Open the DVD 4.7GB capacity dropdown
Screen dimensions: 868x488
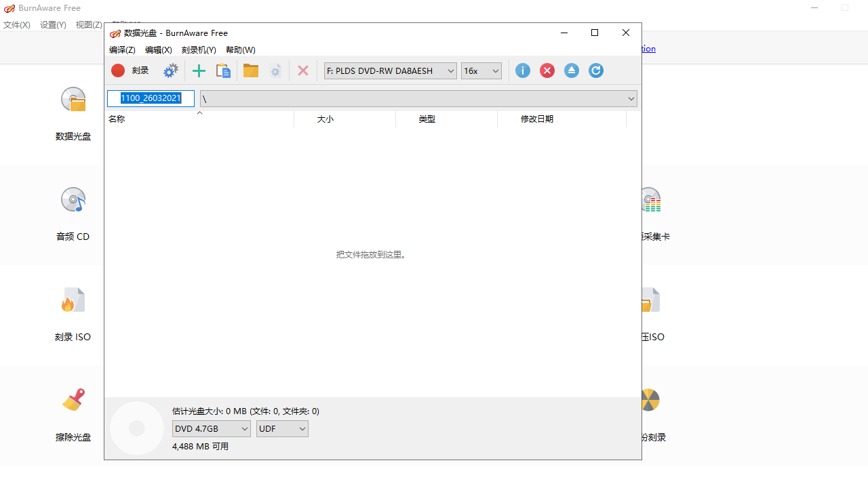coord(211,428)
